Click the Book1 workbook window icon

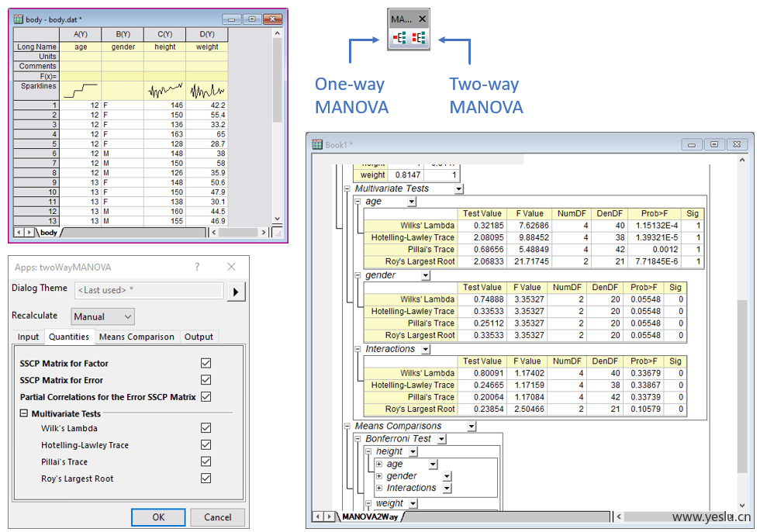[x=316, y=144]
